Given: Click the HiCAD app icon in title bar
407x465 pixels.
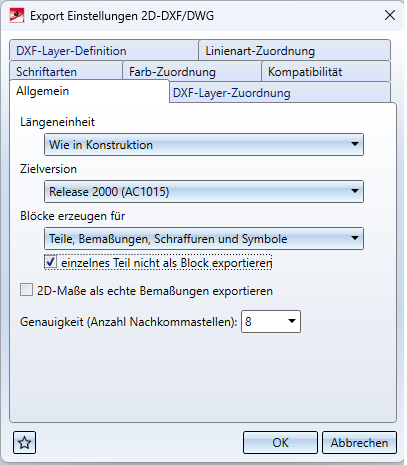Looking at the screenshot, I should pyautogui.click(x=17, y=16).
